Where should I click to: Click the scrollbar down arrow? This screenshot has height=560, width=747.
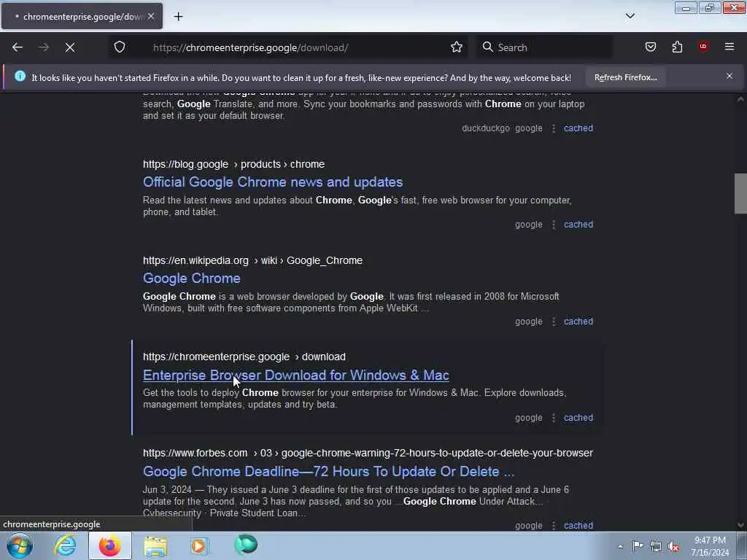pyautogui.click(x=740, y=525)
